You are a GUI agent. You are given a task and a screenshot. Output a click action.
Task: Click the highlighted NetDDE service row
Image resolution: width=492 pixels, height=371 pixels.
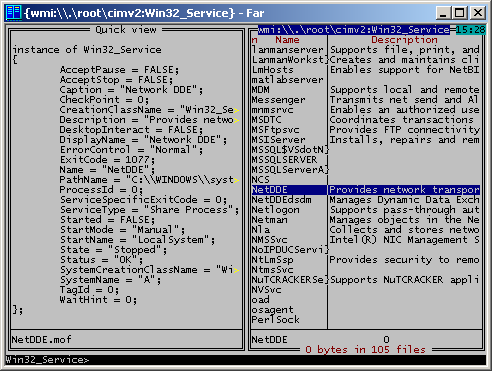coord(366,190)
